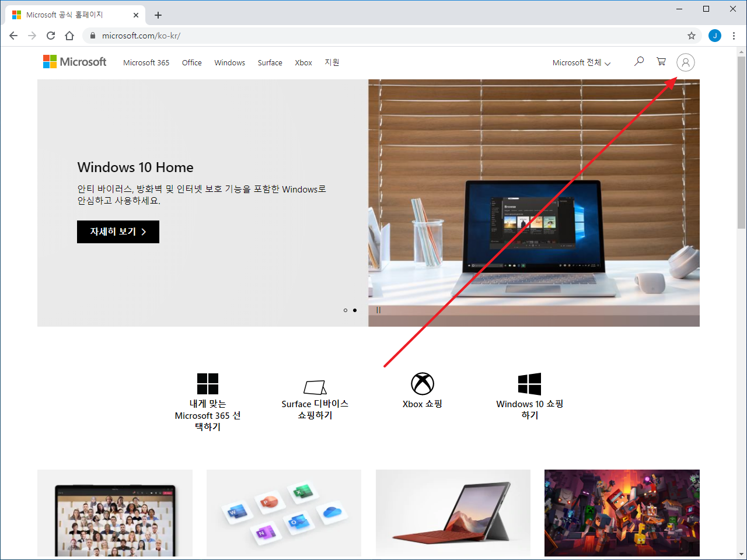
Task: Close the Microsoft 공식 홈페이지 tab
Action: tap(136, 15)
